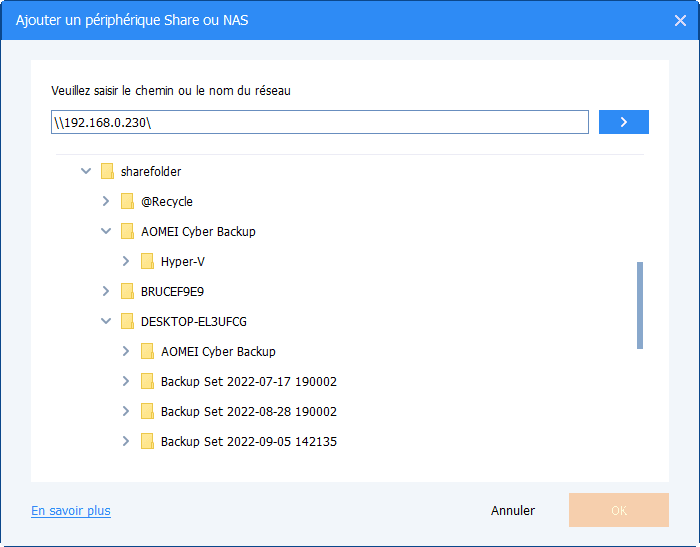Viewport: 700px width, 547px height.
Task: Click the vertical scrollbar thumb
Action: click(x=640, y=305)
